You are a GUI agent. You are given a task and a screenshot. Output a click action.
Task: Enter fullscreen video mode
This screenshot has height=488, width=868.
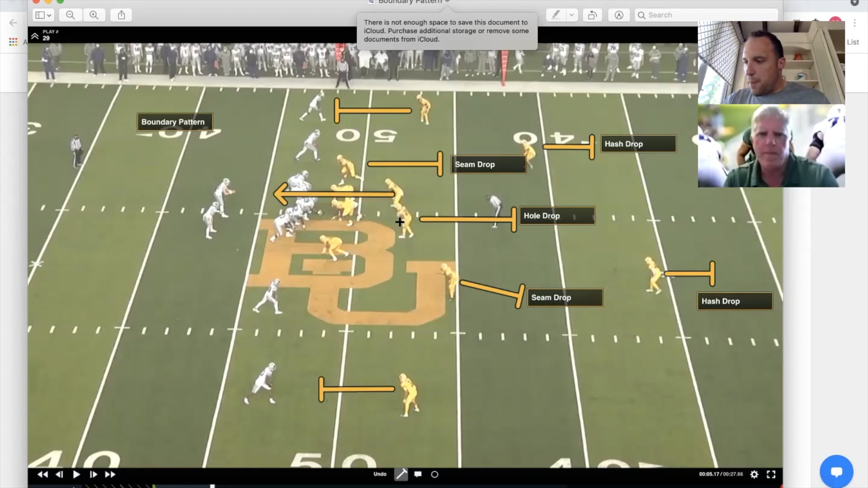771,474
